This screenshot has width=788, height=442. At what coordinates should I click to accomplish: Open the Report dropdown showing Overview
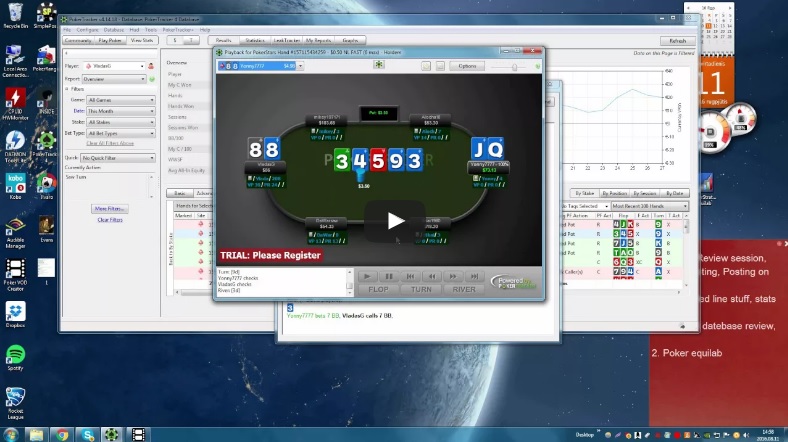[114, 79]
